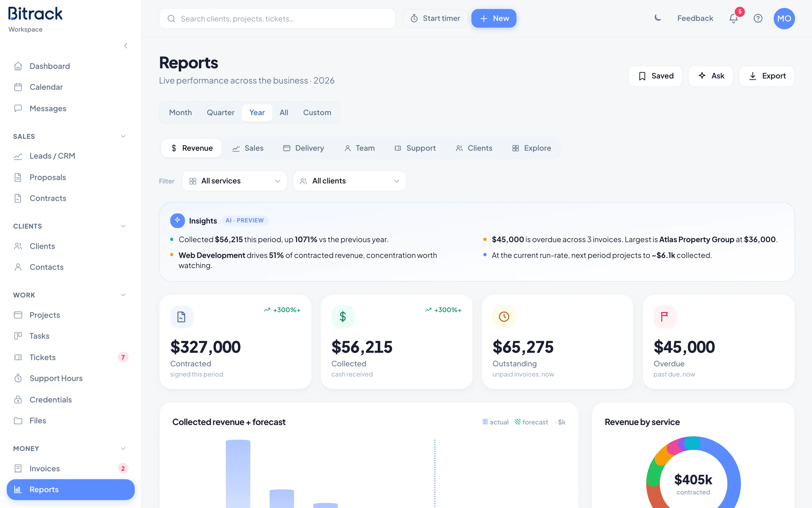Click the AI · PREVIEW badge

click(x=245, y=220)
